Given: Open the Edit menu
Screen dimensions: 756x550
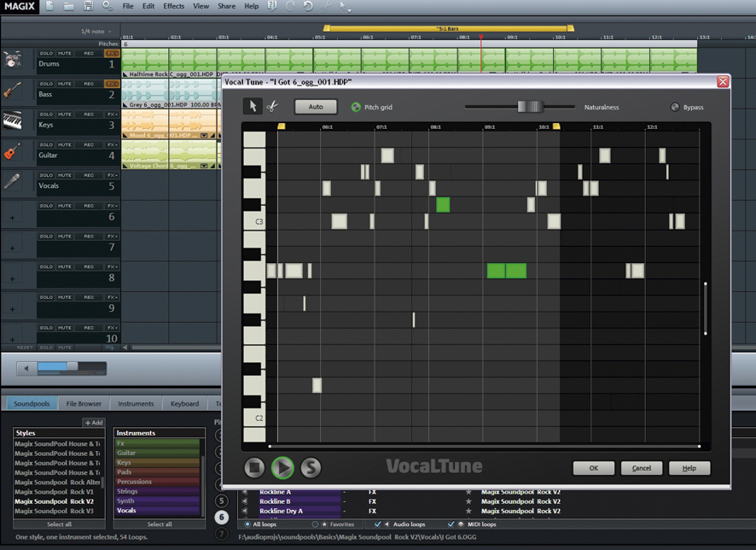Looking at the screenshot, I should (148, 6).
